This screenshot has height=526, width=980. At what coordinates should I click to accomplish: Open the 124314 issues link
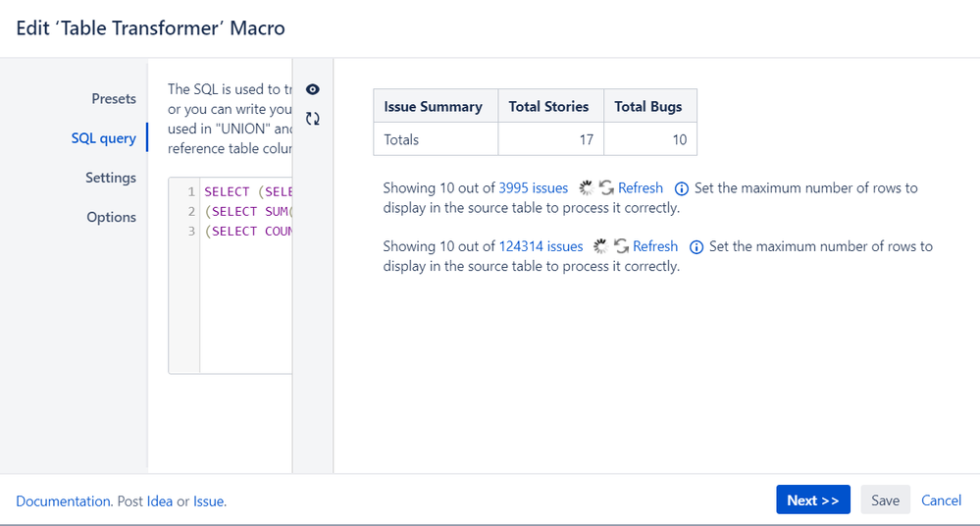click(x=541, y=246)
